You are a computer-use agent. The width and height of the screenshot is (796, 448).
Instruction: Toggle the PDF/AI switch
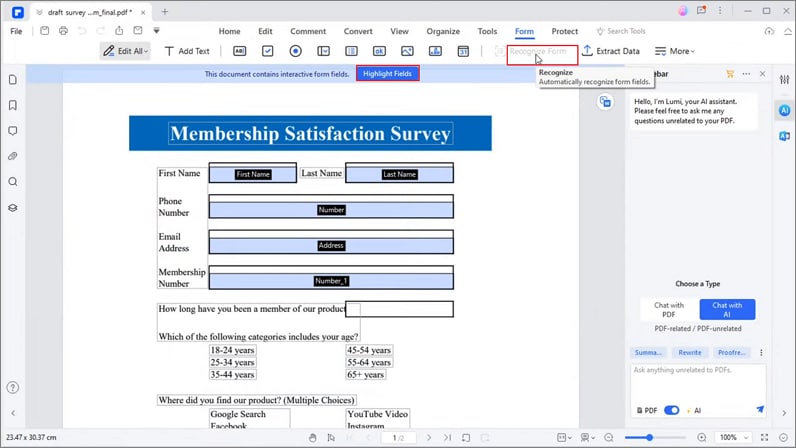[x=672, y=410]
